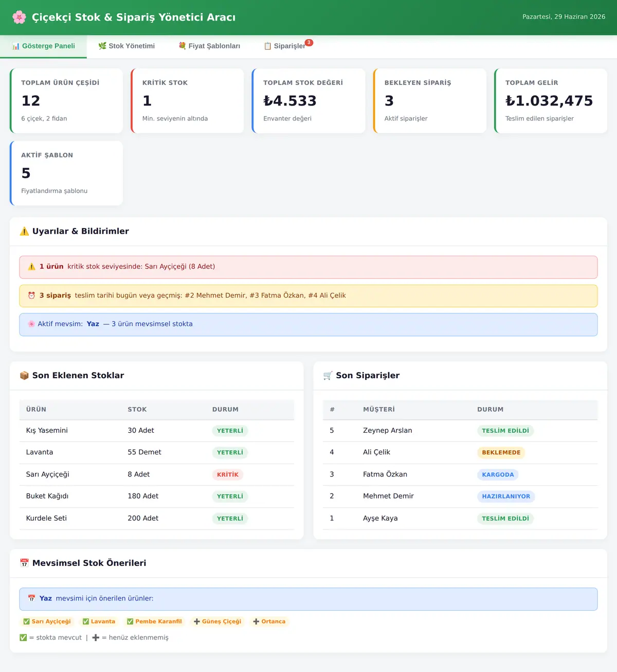The image size is (617, 672).
Task: Click the calendar icon beside Mevsimsel Stok Önerileri
Action: tap(24, 563)
